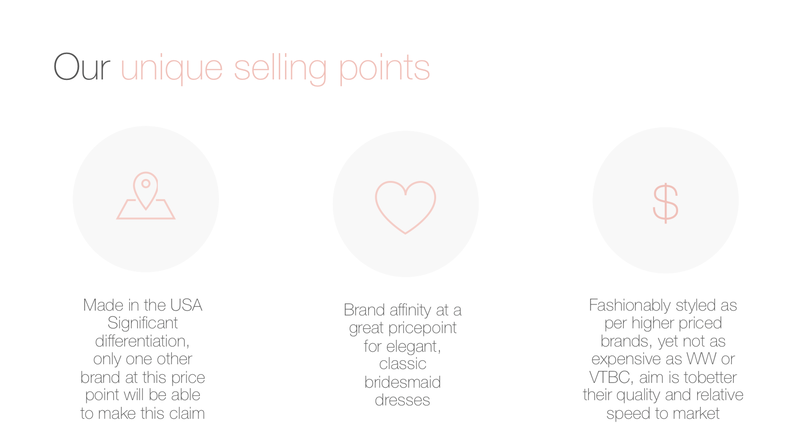The height and width of the screenshot is (437, 800).
Task: Select the "Brand affinity at a" line
Action: 403,310
